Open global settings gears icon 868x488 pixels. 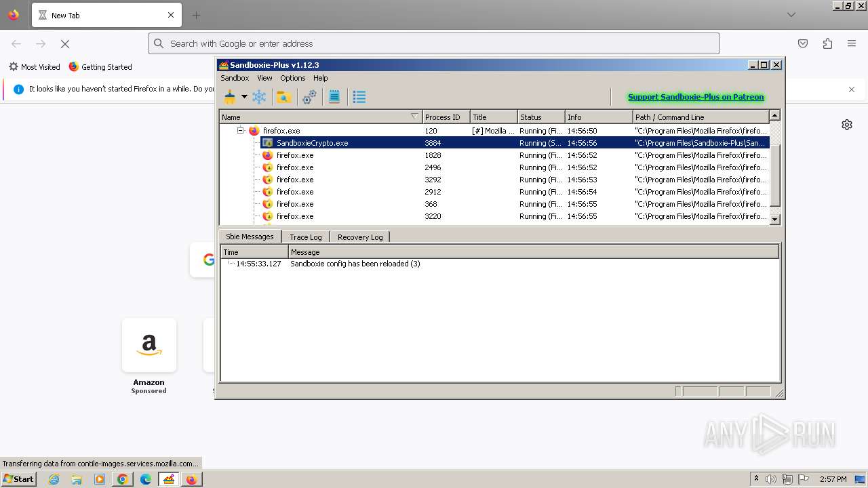point(309,97)
